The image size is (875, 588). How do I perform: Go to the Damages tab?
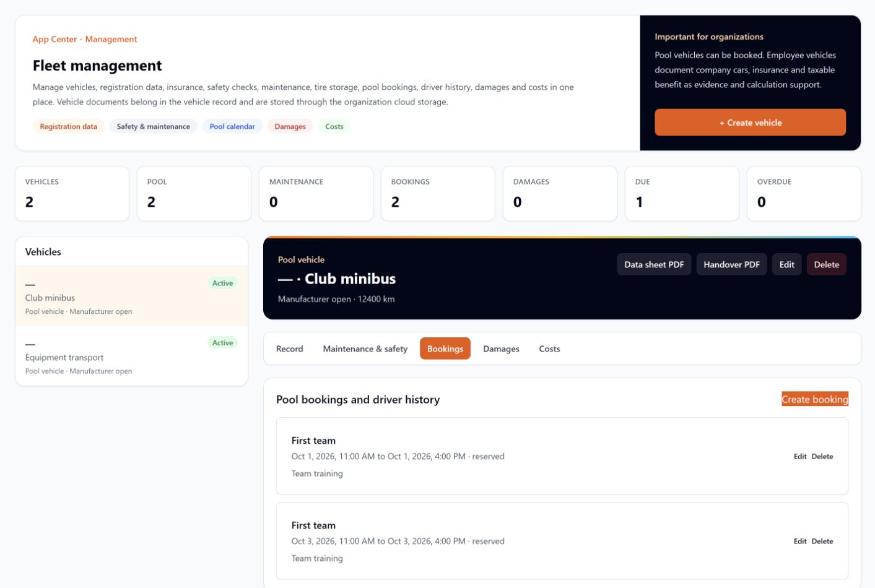coord(501,348)
